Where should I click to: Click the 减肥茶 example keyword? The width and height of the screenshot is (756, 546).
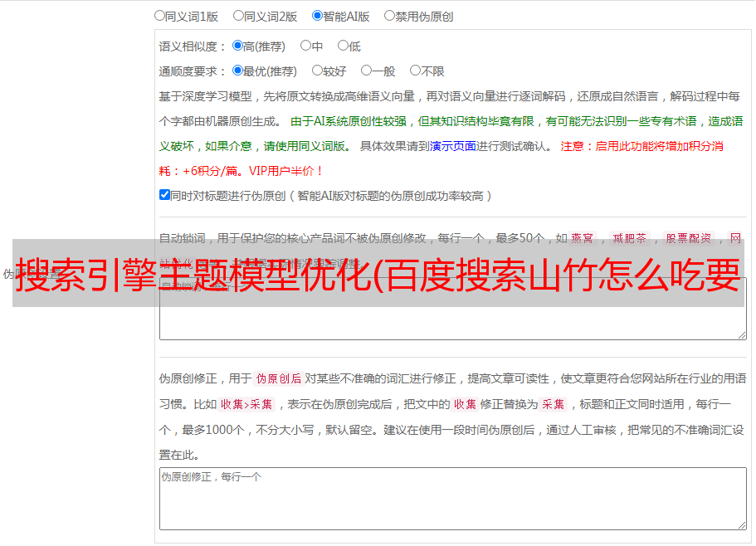click(630, 238)
